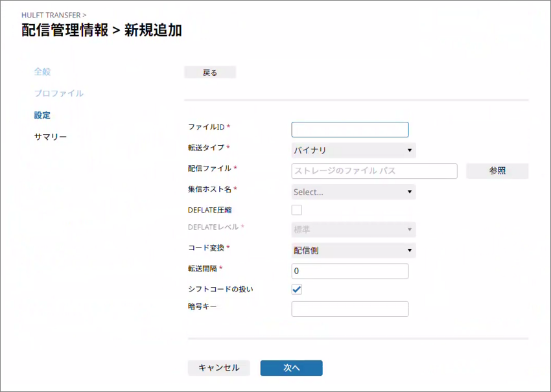The height and width of the screenshot is (392, 551).
Task: Click the DEFLATE圧縮 label text
Action: pyautogui.click(x=211, y=210)
